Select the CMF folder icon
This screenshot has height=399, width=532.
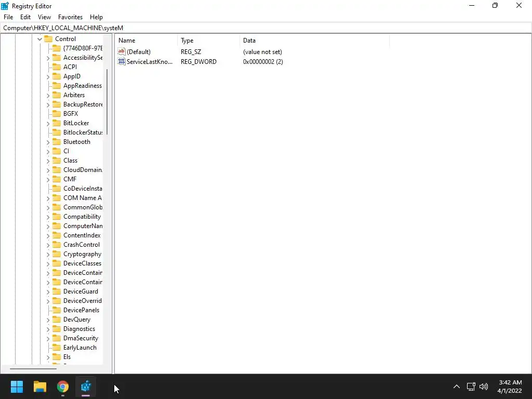pos(57,179)
